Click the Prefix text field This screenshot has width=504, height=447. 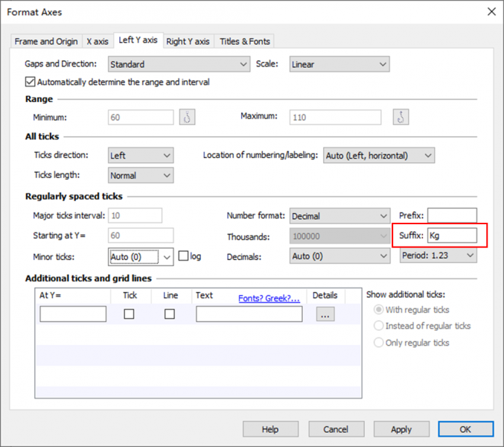click(452, 216)
